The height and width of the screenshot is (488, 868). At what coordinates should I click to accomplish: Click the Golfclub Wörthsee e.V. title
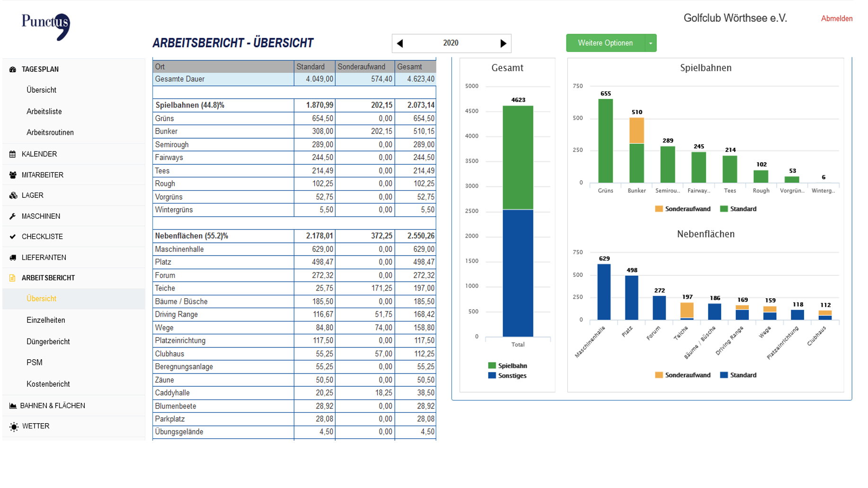(735, 18)
